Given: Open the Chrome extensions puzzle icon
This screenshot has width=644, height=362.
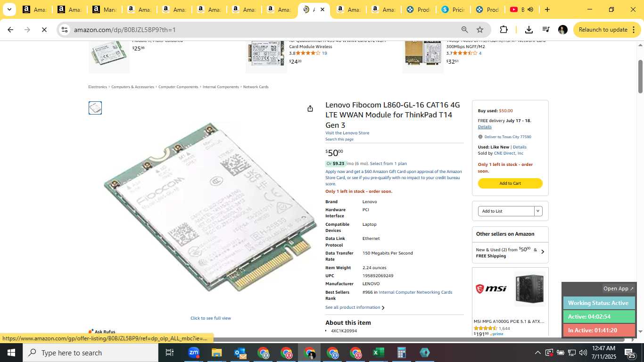Looking at the screenshot, I should tap(504, 30).
